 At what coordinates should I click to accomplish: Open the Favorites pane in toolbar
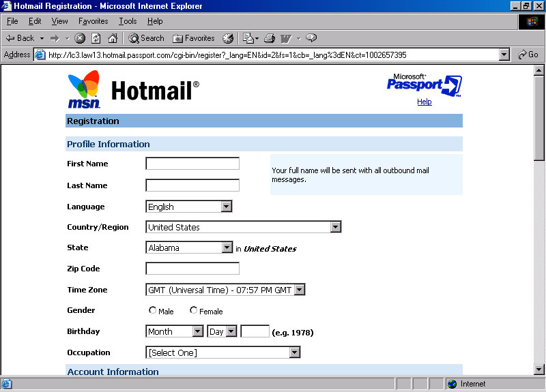pos(194,38)
